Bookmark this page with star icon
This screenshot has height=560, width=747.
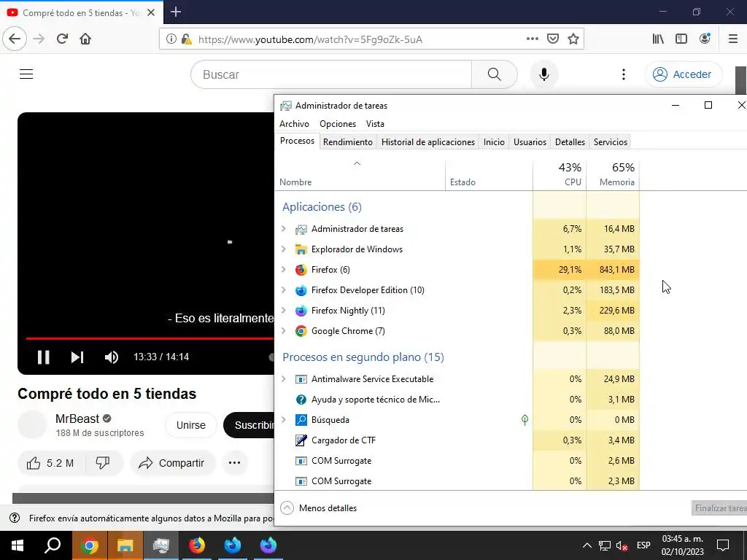(x=573, y=39)
